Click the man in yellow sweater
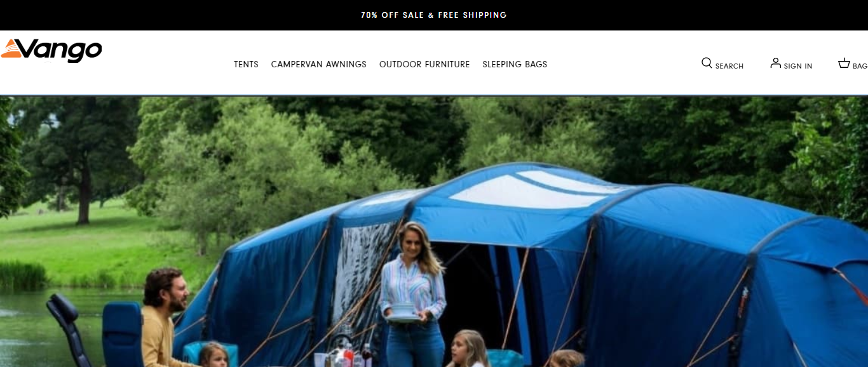Screen dimensions: 868x367 (162, 317)
